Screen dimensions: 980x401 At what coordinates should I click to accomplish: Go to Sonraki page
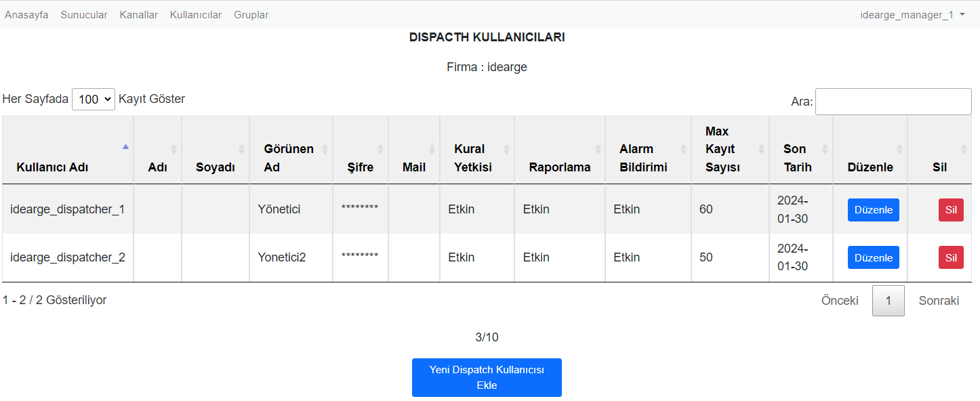(x=939, y=301)
